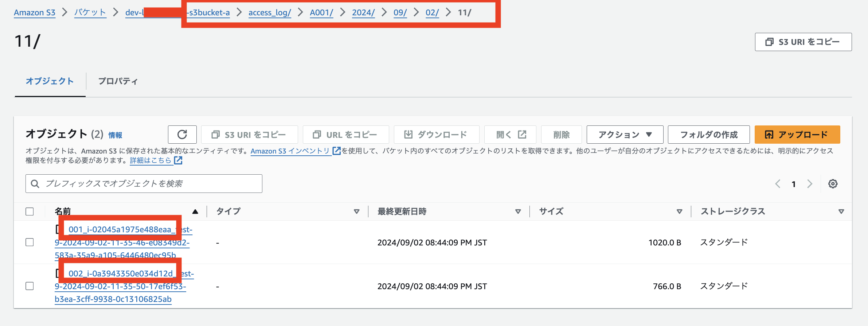Click the timestamp in the 1020.0 B row
This screenshot has width=868, height=326.
432,242
